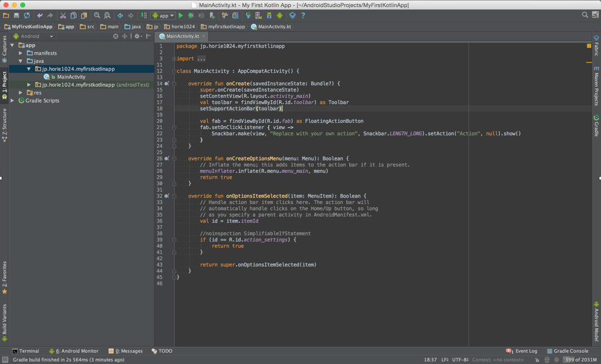This screenshot has height=364, width=601.
Task: Open the app run configuration dropdown
Action: click(x=163, y=16)
